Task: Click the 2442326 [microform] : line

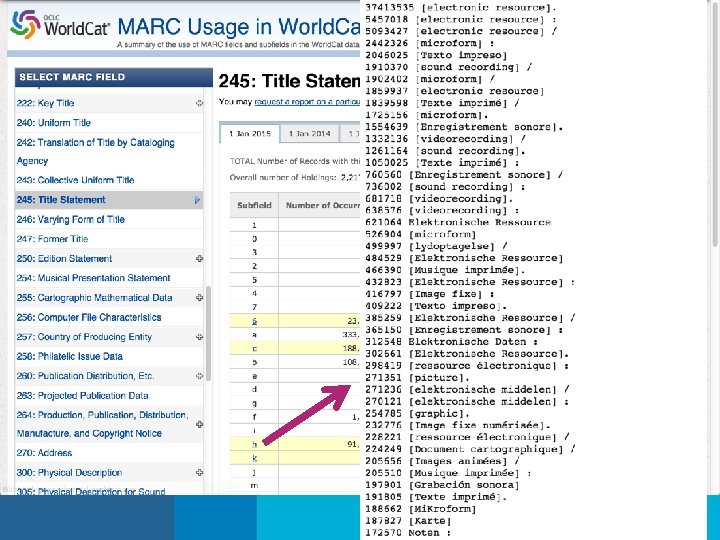Action: coord(430,43)
